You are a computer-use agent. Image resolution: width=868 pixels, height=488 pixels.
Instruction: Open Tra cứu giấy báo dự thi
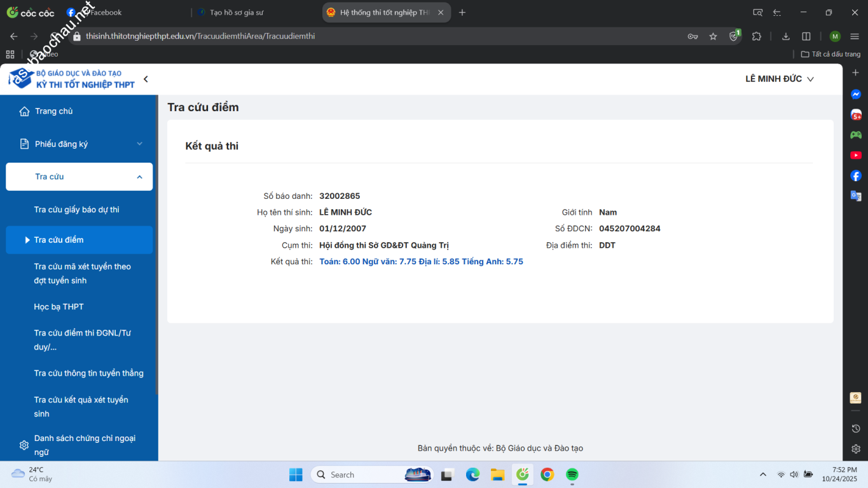(76, 210)
